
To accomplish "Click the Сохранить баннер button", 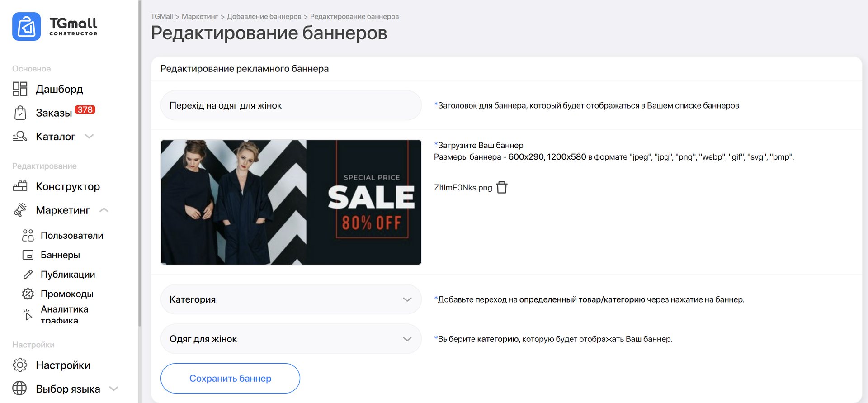I will [230, 378].
